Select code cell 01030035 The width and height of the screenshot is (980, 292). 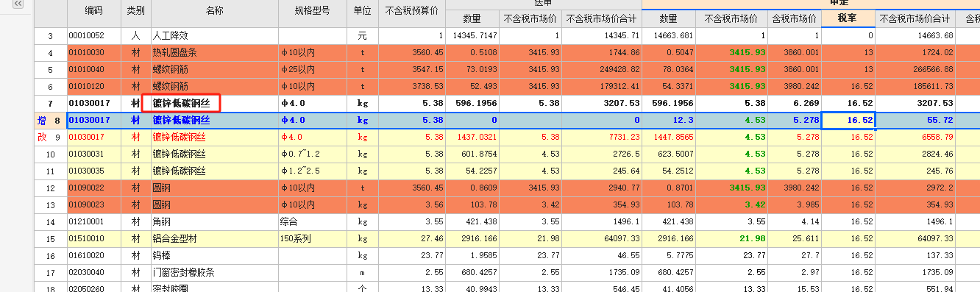coord(94,171)
